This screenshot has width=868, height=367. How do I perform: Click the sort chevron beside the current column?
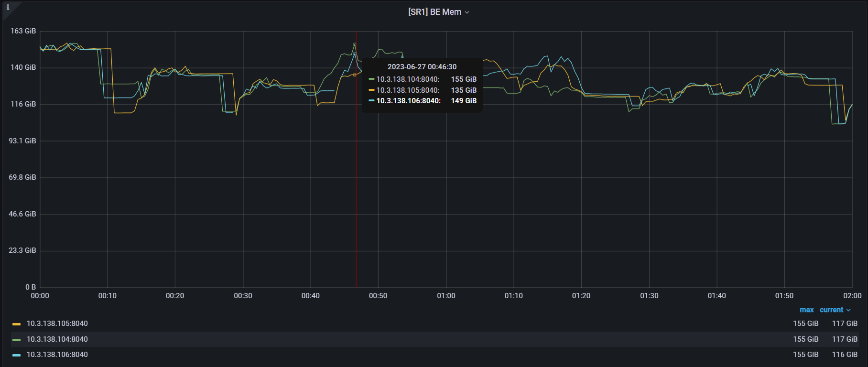click(848, 310)
